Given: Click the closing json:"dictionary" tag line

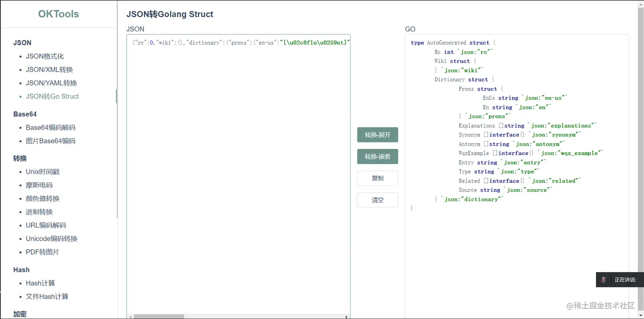Looking at the screenshot, I should pos(469,199).
